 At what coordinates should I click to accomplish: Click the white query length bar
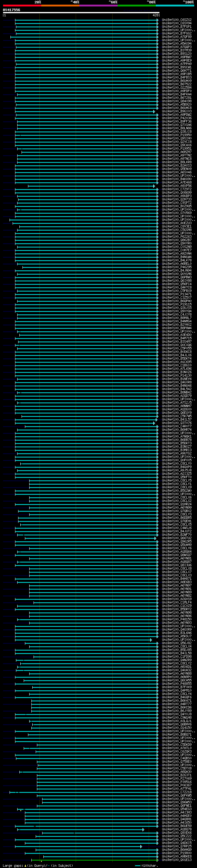pyautogui.click(x=81, y=12)
